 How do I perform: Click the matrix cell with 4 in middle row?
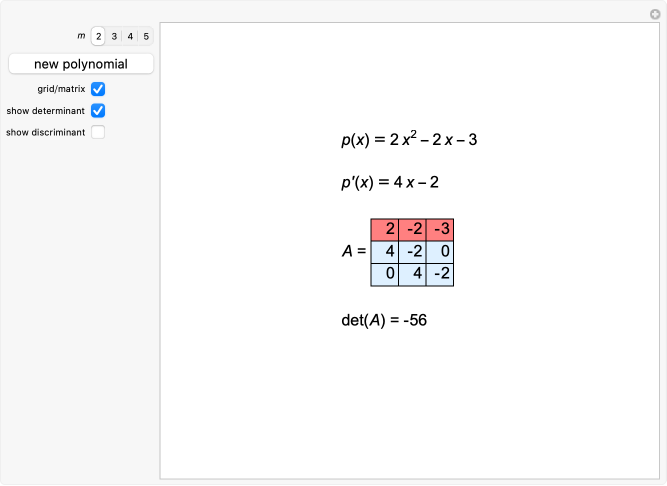tap(384, 251)
